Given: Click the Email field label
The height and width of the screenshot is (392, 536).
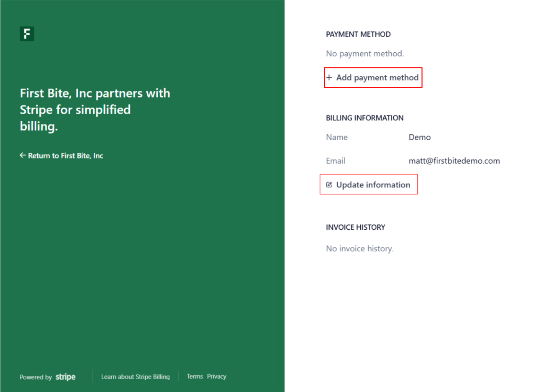Looking at the screenshot, I should tap(336, 161).
